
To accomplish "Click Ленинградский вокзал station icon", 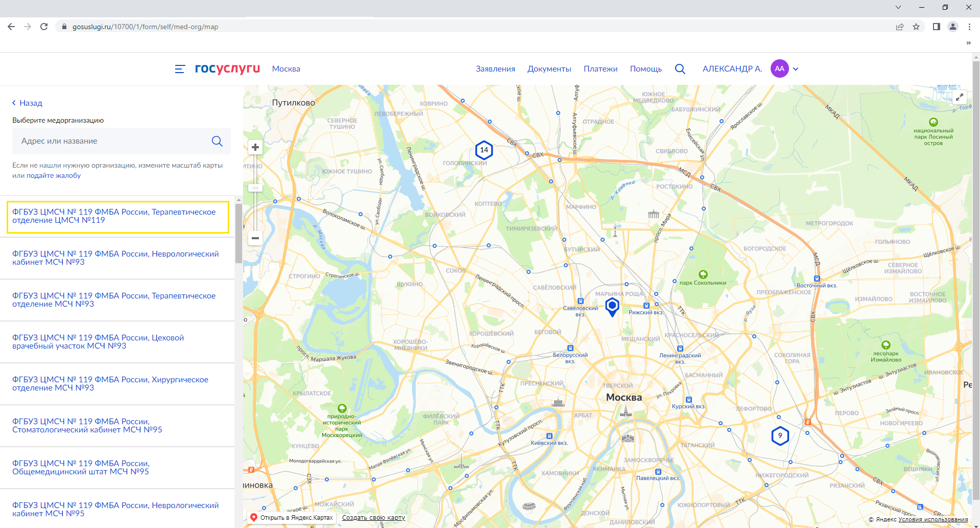I will point(680,349).
